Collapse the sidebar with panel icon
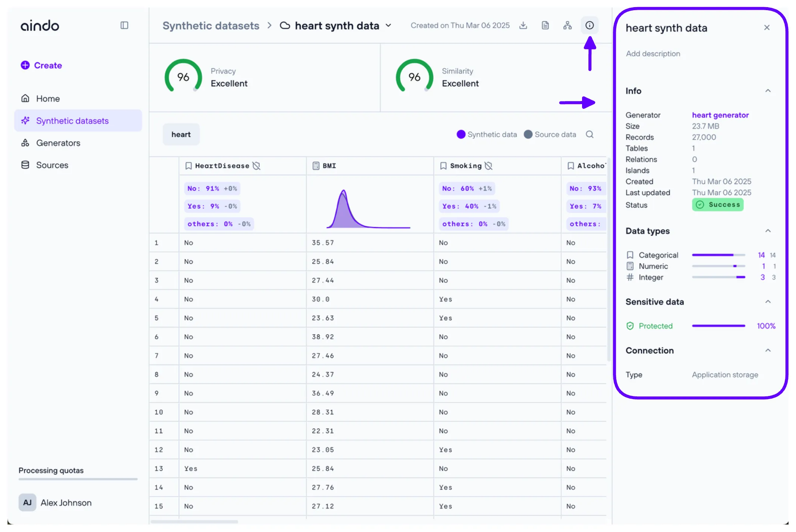This screenshot has width=796, height=532. (x=124, y=26)
